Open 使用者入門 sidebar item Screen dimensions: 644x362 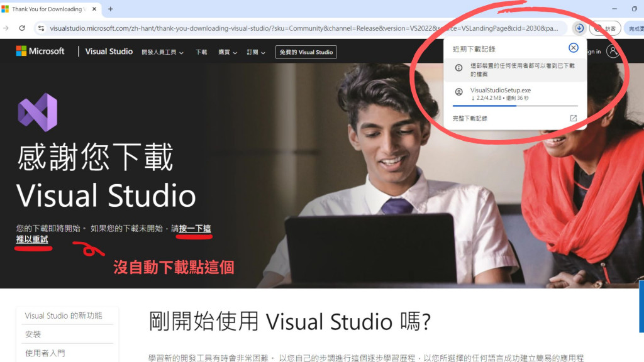click(x=45, y=353)
